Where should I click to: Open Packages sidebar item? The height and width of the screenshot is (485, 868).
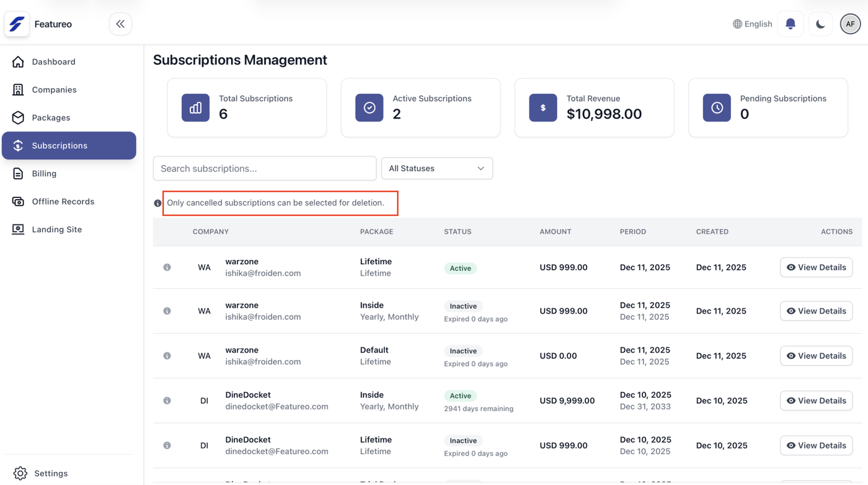[51, 118]
